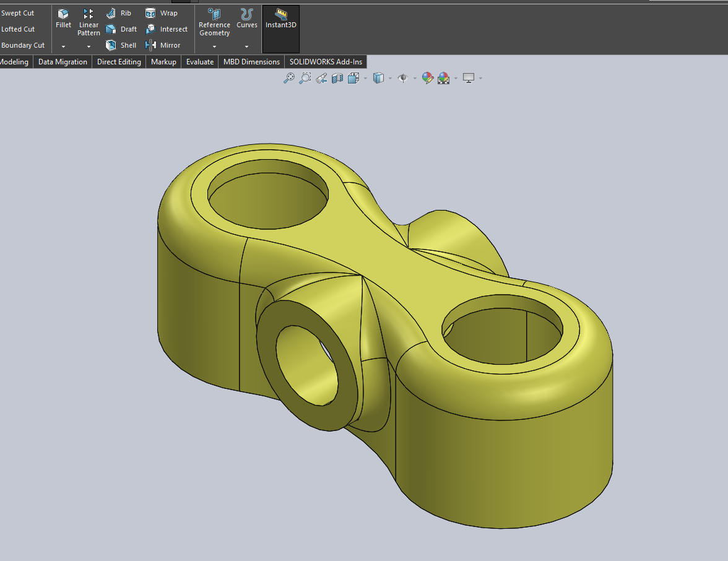Click the Zoom to Fit icon
The height and width of the screenshot is (561, 728).
coord(288,78)
